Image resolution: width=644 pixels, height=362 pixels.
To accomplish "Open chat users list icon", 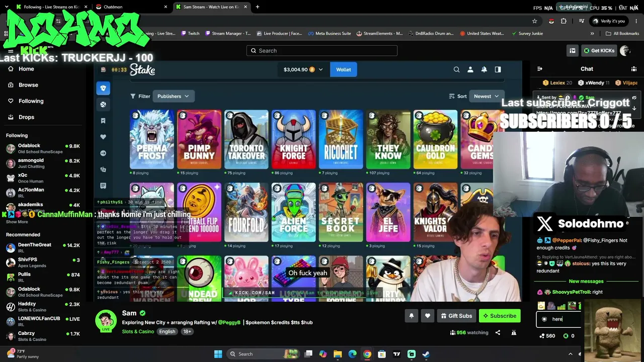I will [634, 69].
